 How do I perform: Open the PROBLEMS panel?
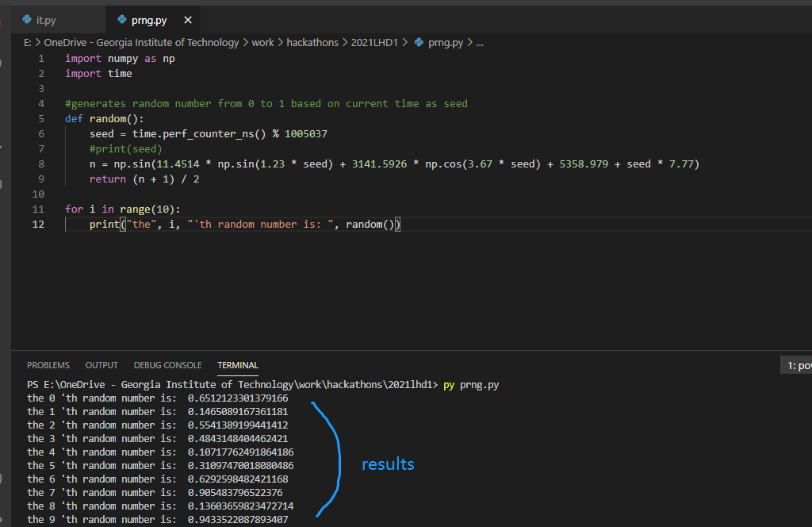pyautogui.click(x=48, y=365)
